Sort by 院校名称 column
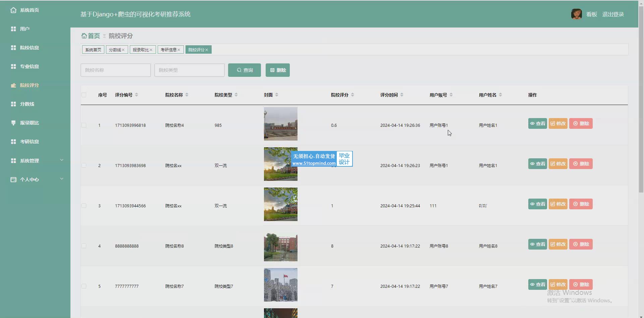Screen dimensions: 644x318 coord(187,95)
